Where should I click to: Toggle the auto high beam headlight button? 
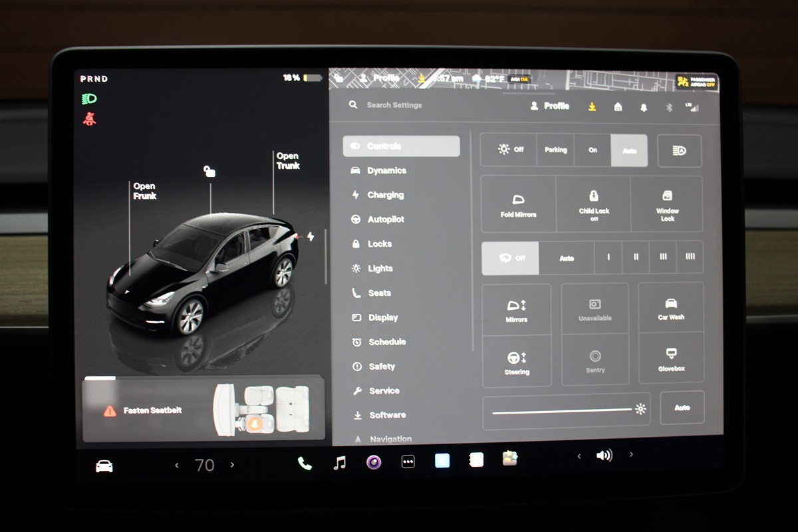point(679,151)
